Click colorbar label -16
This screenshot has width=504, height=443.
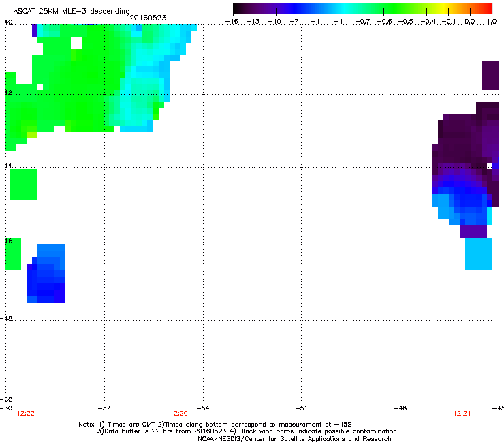coord(232,22)
